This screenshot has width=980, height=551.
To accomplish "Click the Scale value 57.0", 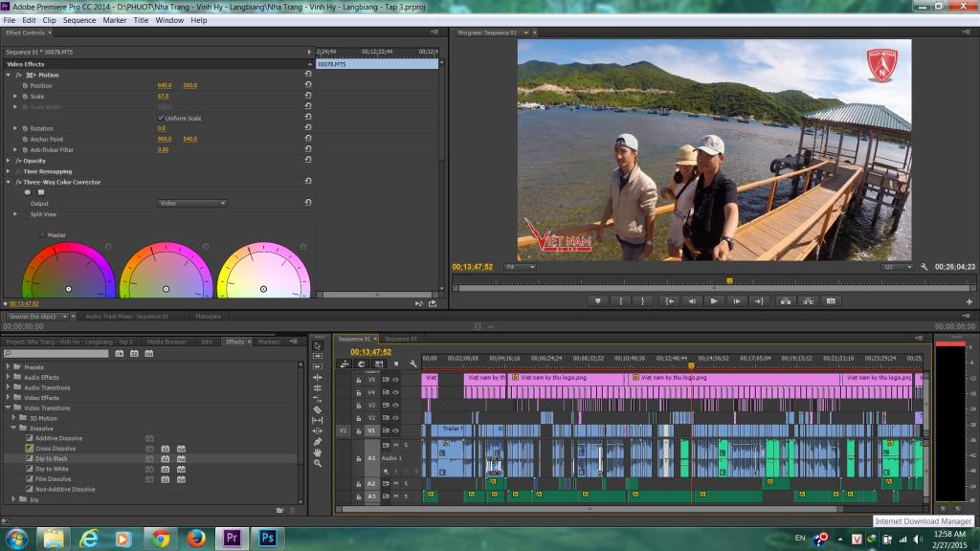I will tap(163, 97).
